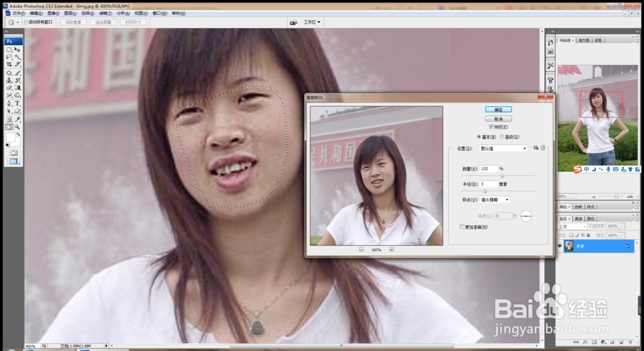
Task: Select the 基本(B) radio button
Action: click(479, 137)
